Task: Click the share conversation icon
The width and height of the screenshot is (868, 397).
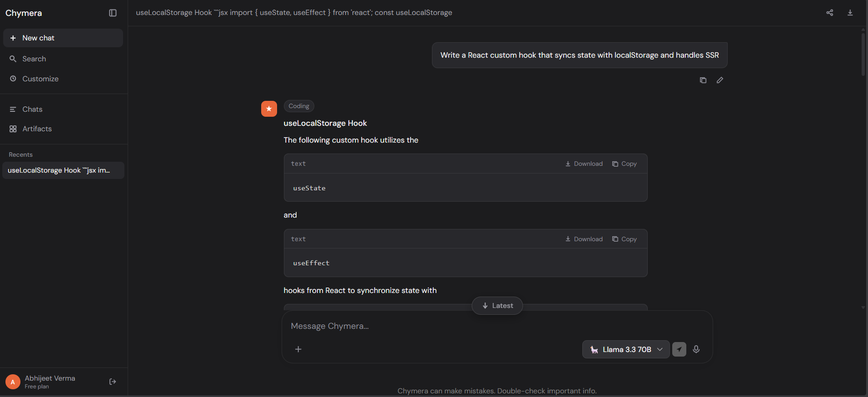Action: tap(829, 13)
